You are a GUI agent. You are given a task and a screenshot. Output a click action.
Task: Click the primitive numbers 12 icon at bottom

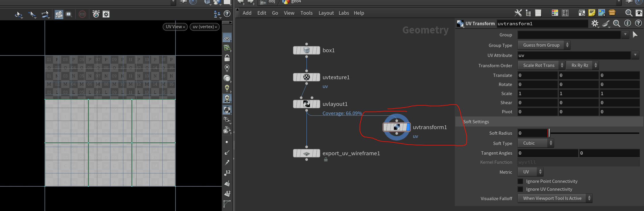[x=227, y=193]
